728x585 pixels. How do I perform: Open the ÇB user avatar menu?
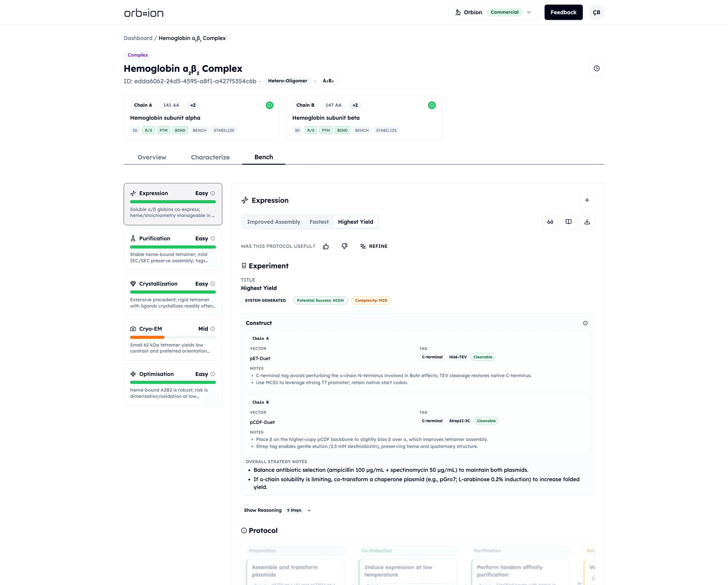[x=596, y=13]
